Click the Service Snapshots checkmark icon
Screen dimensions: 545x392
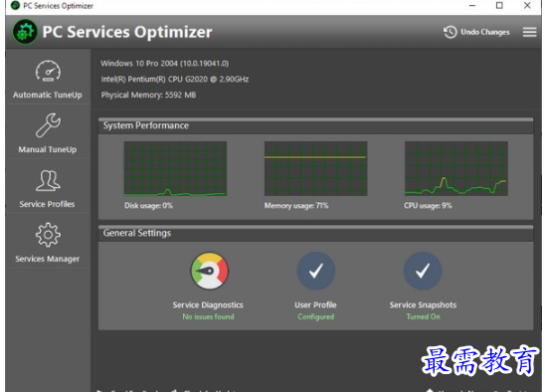tap(423, 271)
